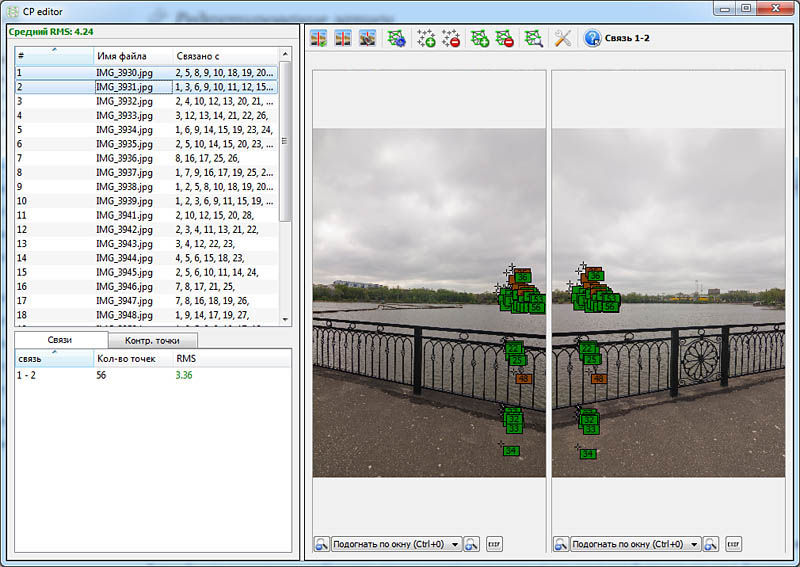
Task: Select row IMG_3930.jpg
Action: 147,72
